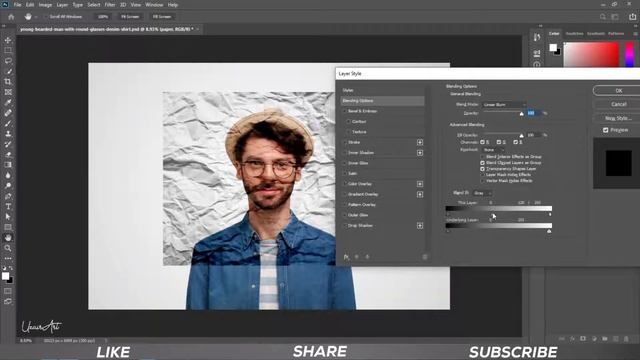The image size is (640, 360).
Task: Select the Horizontal Type tool
Action: pyautogui.click(x=8, y=207)
